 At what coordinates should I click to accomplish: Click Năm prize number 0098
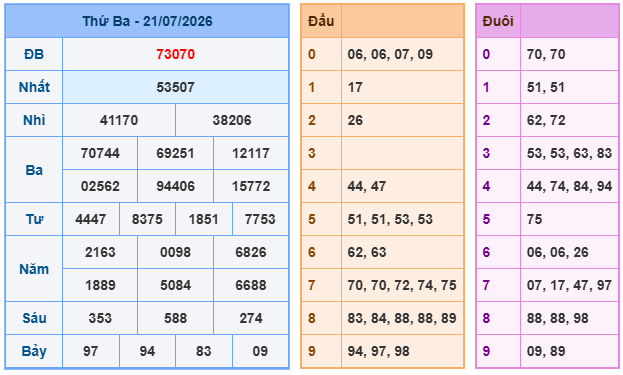(175, 252)
